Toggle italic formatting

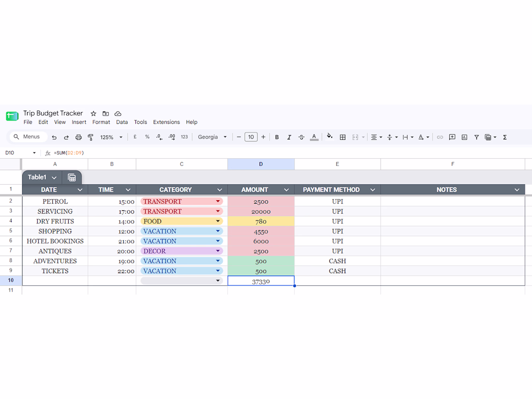289,137
